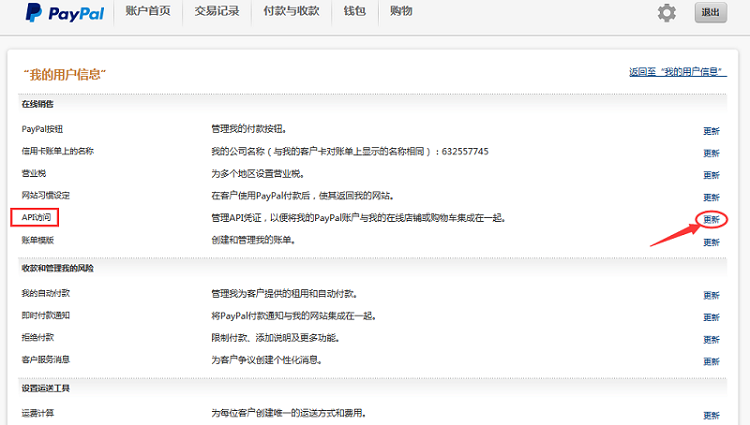Follow the 返回至"我的用户信息" link
The width and height of the screenshot is (750, 425).
678,72
